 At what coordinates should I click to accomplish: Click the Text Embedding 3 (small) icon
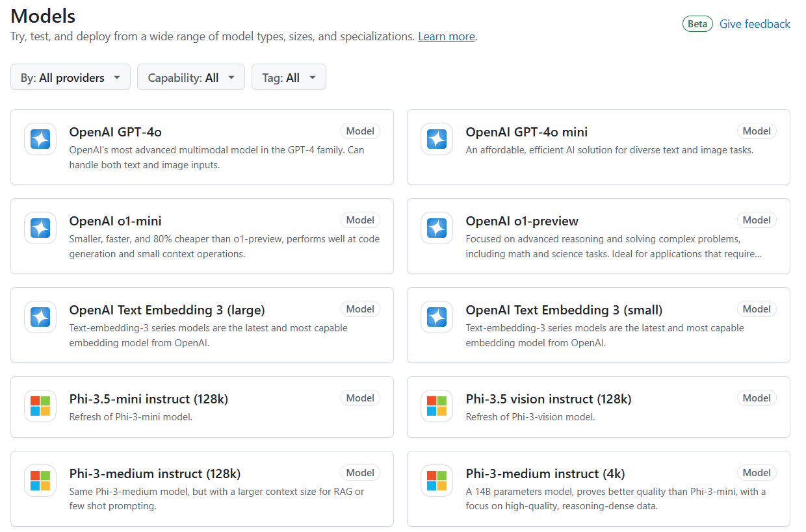[437, 317]
